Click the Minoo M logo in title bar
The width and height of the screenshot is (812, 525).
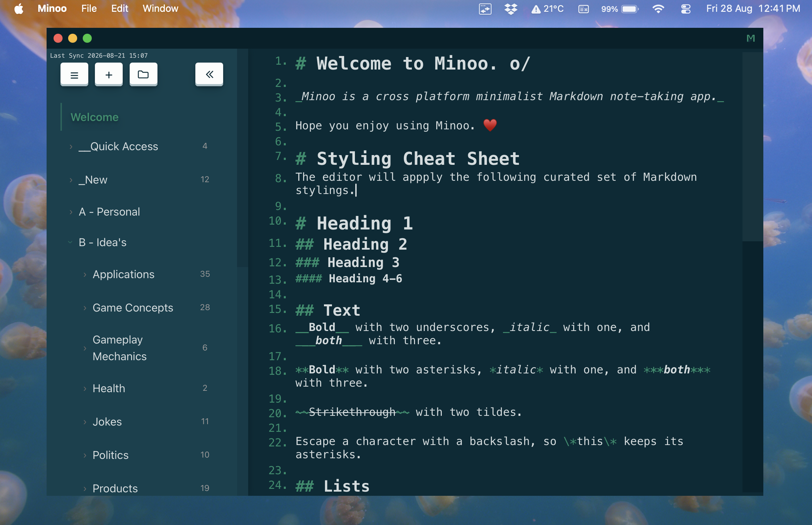[x=751, y=38]
